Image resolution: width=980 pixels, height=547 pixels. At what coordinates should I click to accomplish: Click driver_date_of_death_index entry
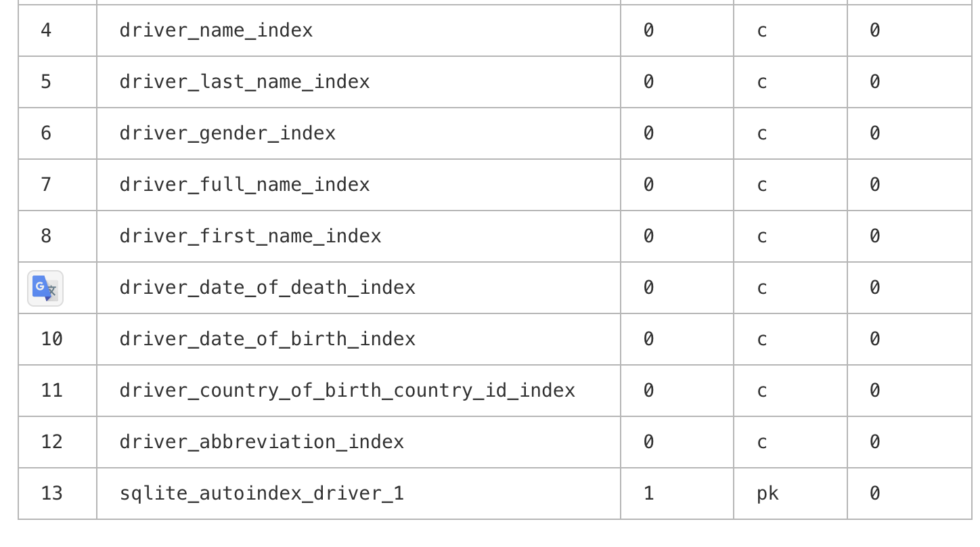click(x=267, y=288)
